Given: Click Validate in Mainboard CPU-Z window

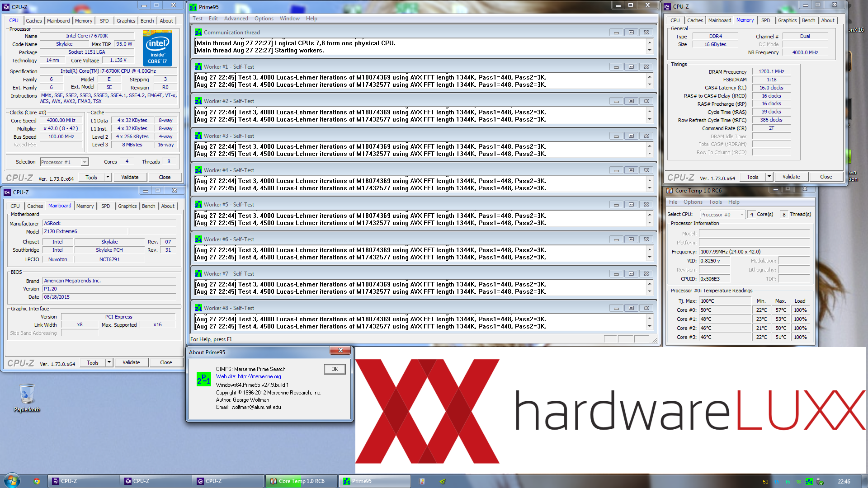Looking at the screenshot, I should pos(131,362).
